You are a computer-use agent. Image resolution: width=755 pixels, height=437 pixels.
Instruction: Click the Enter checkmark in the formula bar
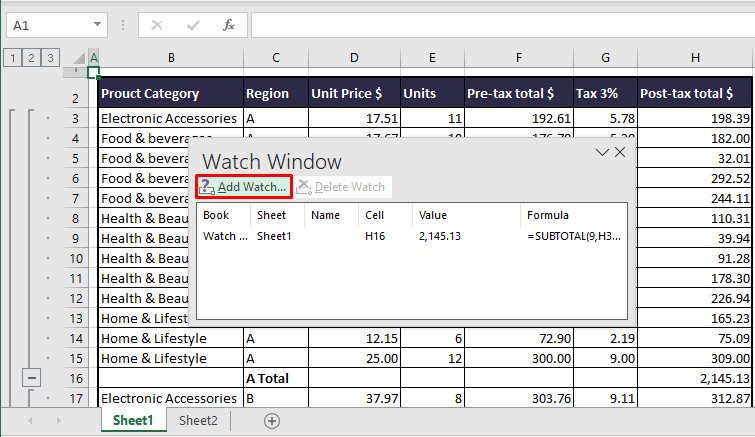(x=193, y=25)
